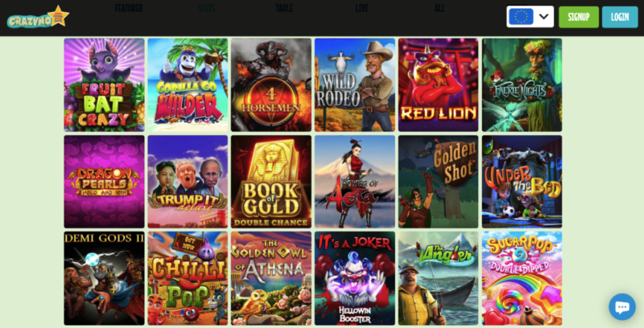
Task: Open the live chat bubble icon
Action: (621, 306)
